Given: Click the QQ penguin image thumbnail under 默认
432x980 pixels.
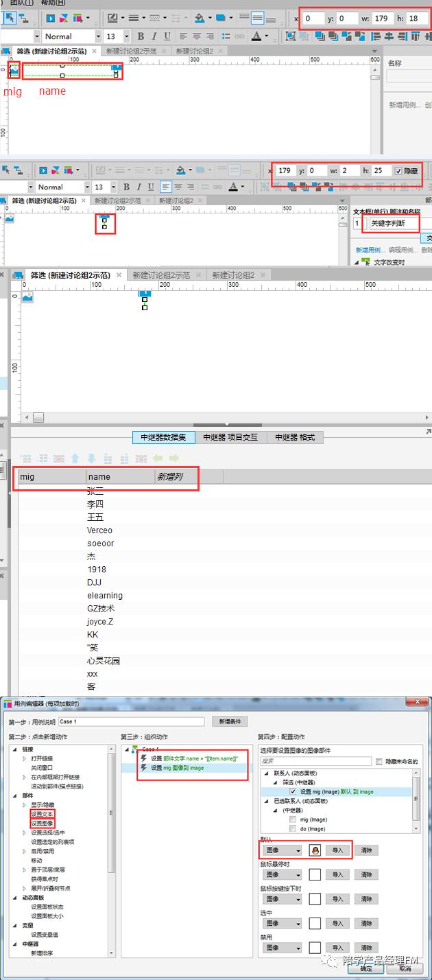Looking at the screenshot, I should click(x=315, y=850).
